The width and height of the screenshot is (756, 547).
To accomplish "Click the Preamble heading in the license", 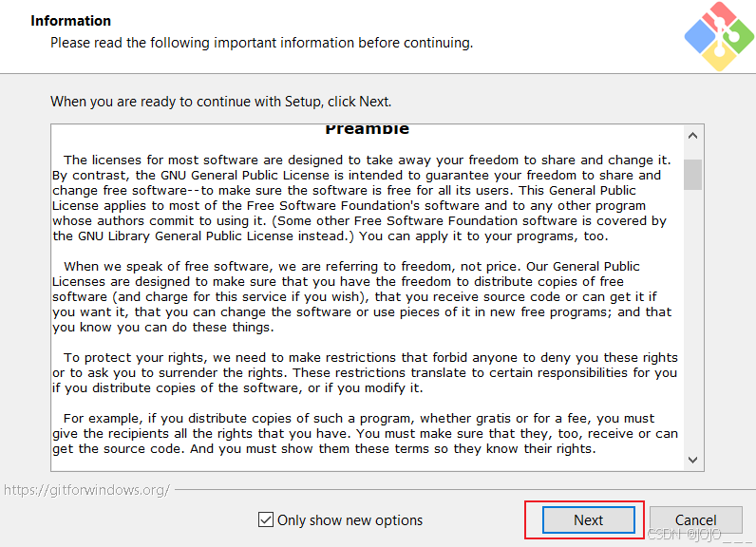I will [367, 129].
